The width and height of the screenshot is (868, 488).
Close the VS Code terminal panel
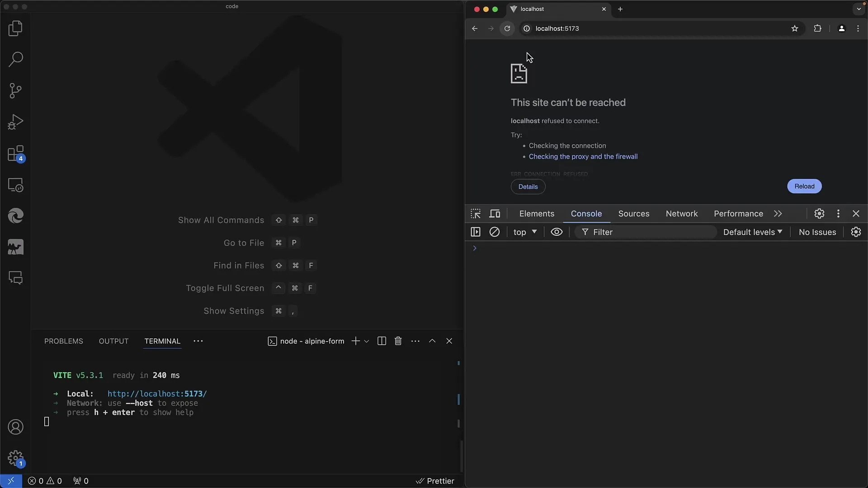click(x=449, y=341)
